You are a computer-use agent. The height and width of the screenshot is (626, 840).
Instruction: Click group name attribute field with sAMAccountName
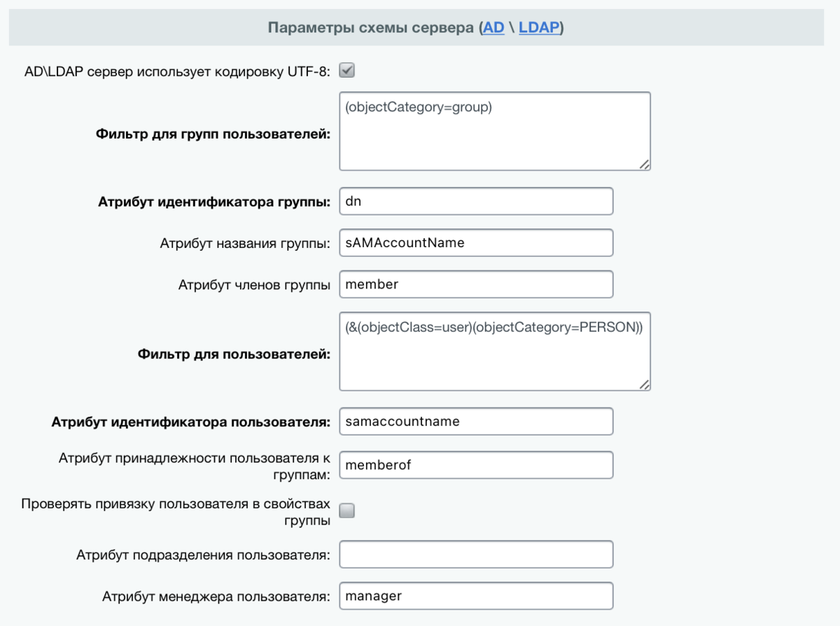point(476,243)
